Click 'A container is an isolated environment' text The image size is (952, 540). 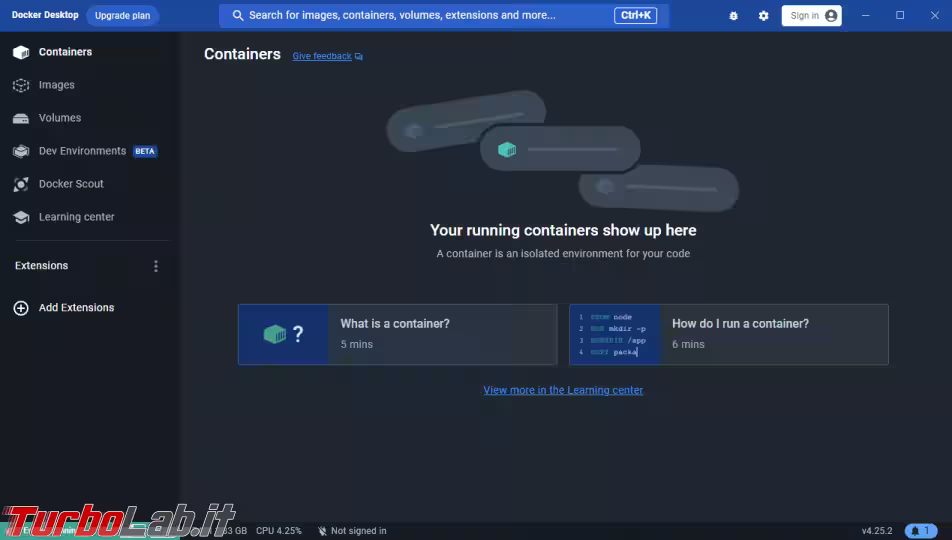(x=563, y=253)
